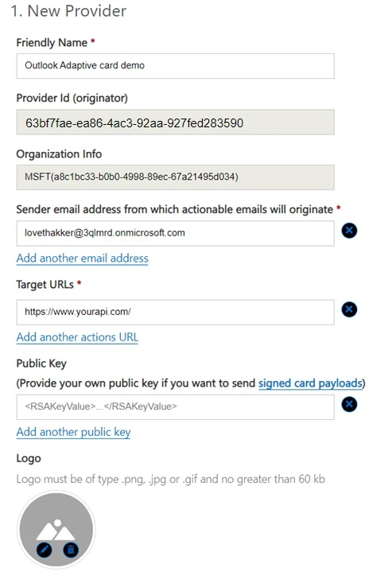This screenshot has height=572, width=392.
Task: Select the Target URLs label text
Action: pos(45,285)
